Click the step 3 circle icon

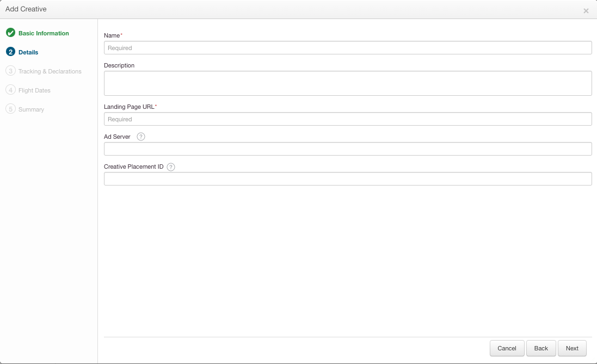tap(10, 71)
